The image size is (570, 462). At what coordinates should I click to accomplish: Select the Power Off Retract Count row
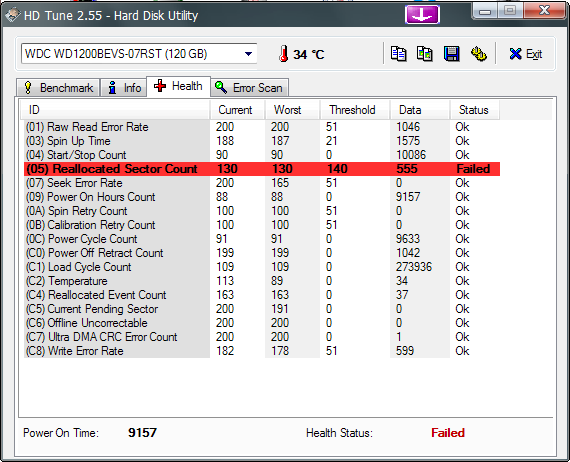(x=262, y=253)
